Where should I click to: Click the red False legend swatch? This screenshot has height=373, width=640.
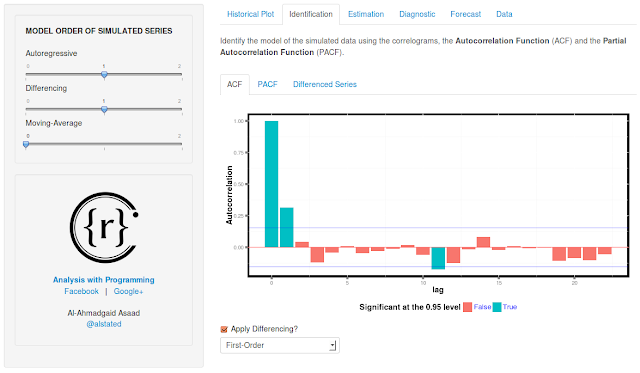[x=468, y=307]
